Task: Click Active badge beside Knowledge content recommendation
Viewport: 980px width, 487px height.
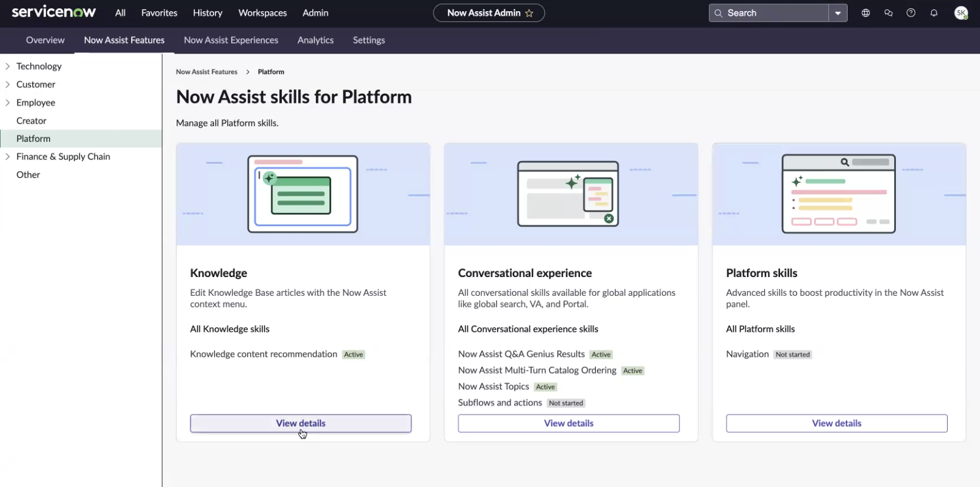Action: pyautogui.click(x=354, y=355)
